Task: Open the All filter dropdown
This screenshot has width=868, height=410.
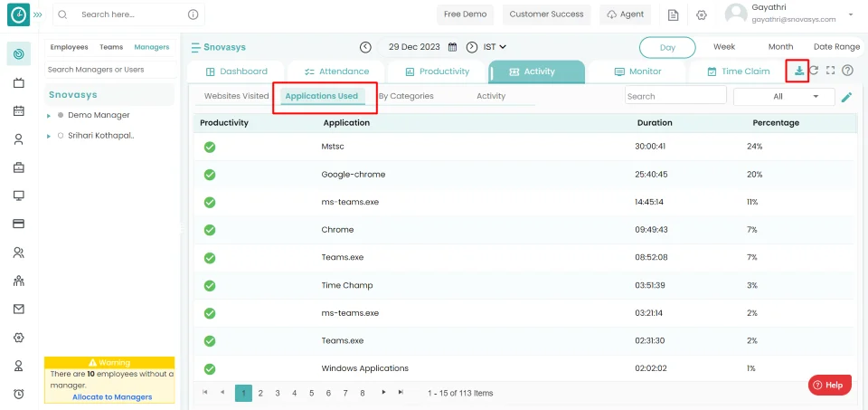Action: point(784,97)
